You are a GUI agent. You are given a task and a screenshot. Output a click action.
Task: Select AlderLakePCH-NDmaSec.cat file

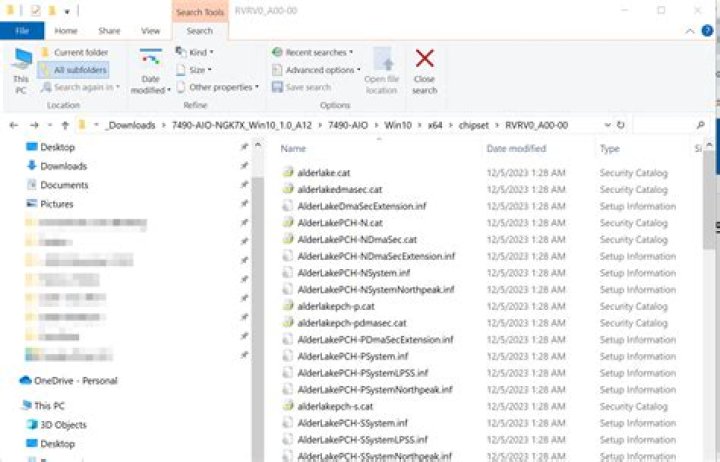coord(357,239)
